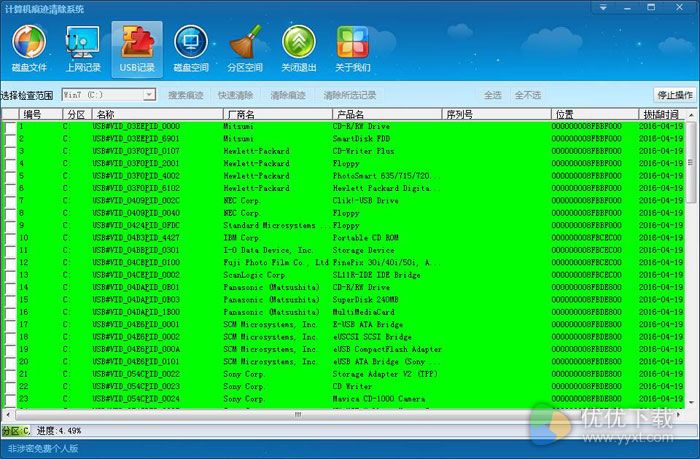The height and width of the screenshot is (459, 700).
Task: Click the 搜索痕迹 button
Action: pos(186,95)
